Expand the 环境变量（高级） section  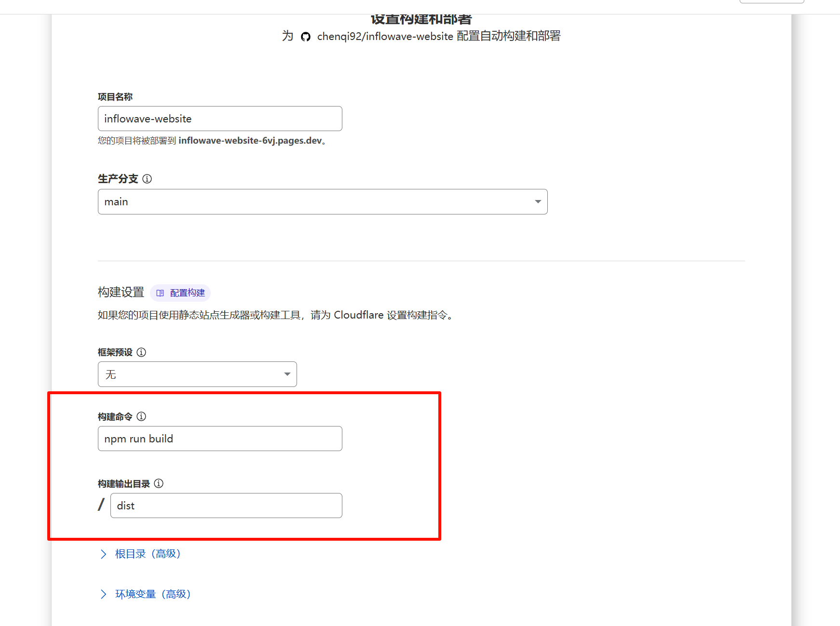pos(153,594)
